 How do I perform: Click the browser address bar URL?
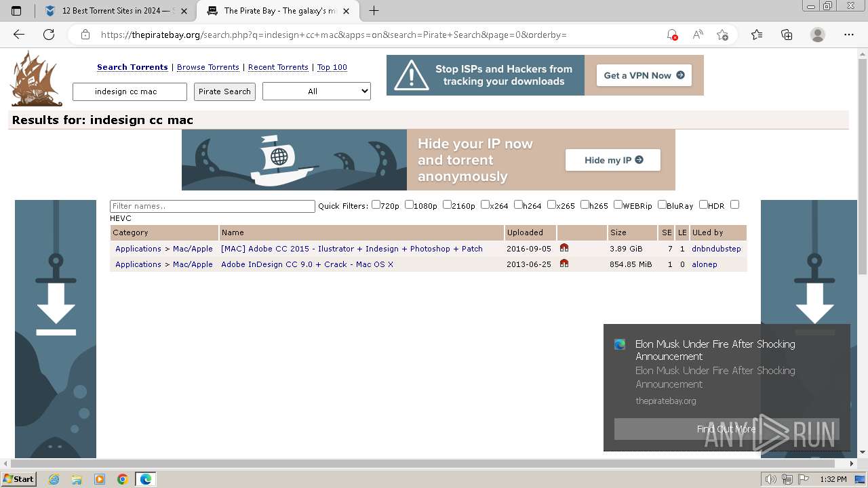334,35
